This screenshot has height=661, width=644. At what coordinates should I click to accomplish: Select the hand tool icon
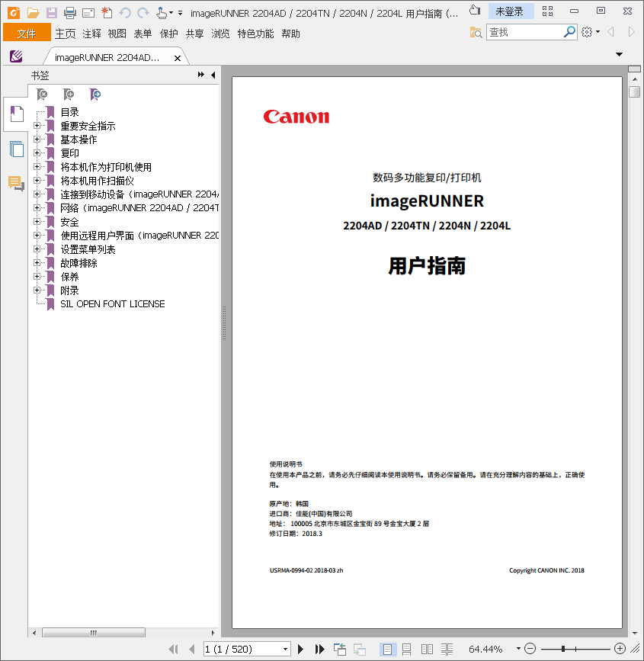pos(161,13)
